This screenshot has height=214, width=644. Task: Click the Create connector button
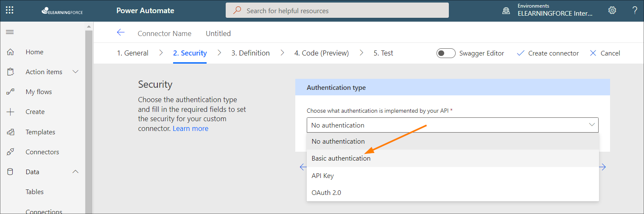point(548,53)
